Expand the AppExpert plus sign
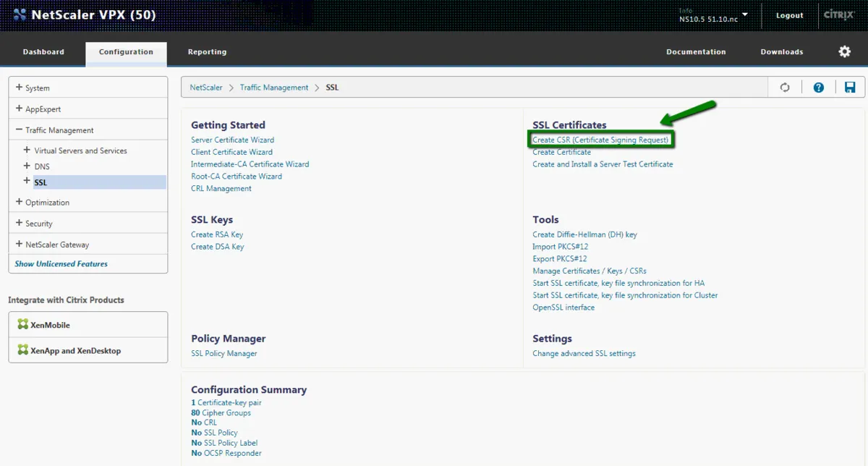The width and height of the screenshot is (868, 466). point(19,109)
